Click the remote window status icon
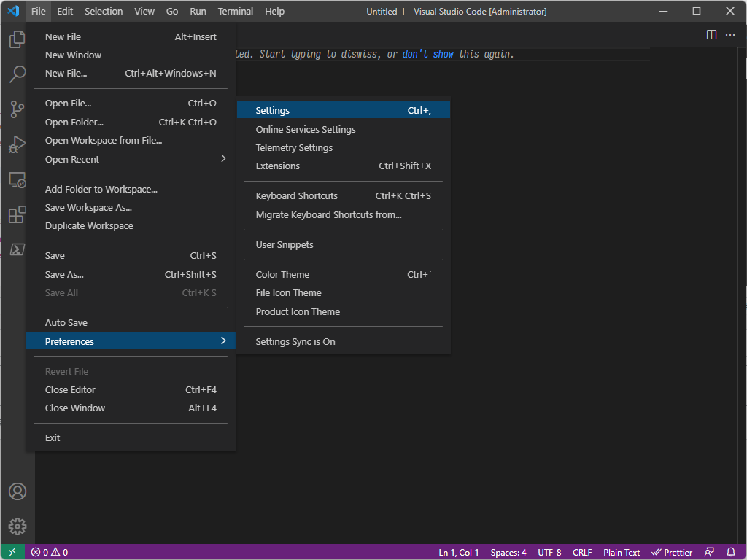The height and width of the screenshot is (560, 747). pyautogui.click(x=12, y=553)
